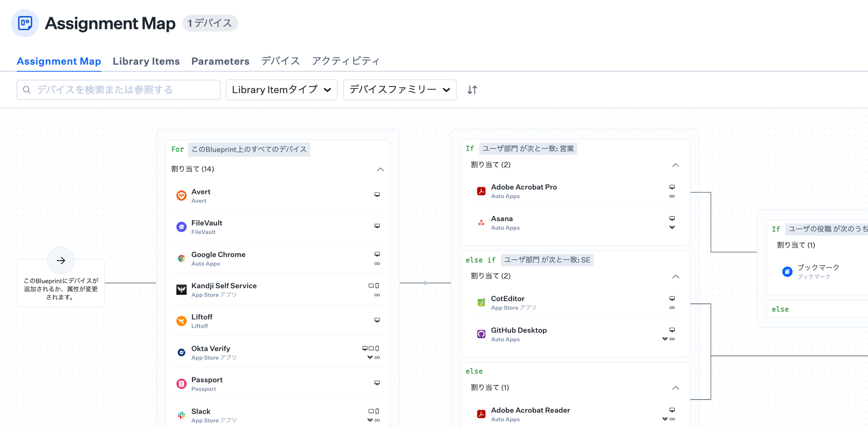Image resolution: width=868 pixels, height=428 pixels.
Task: Click the Kandji Self Service icon
Action: (x=181, y=289)
